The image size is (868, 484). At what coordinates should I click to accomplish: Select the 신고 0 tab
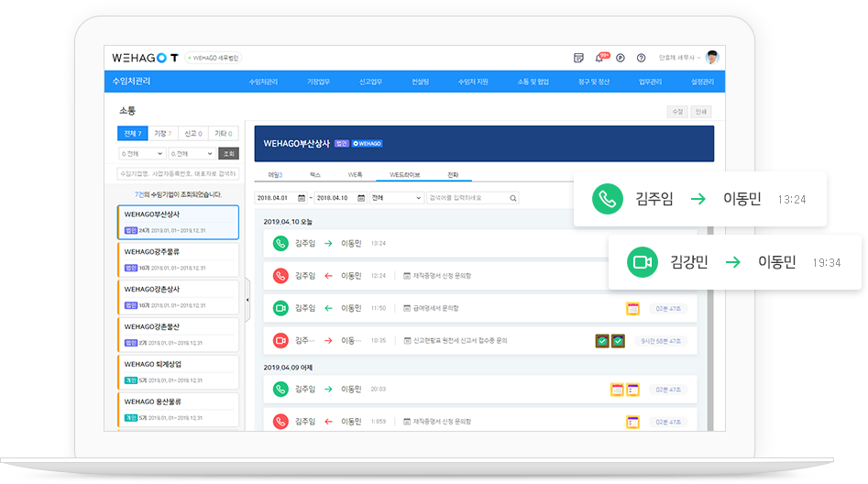[193, 134]
